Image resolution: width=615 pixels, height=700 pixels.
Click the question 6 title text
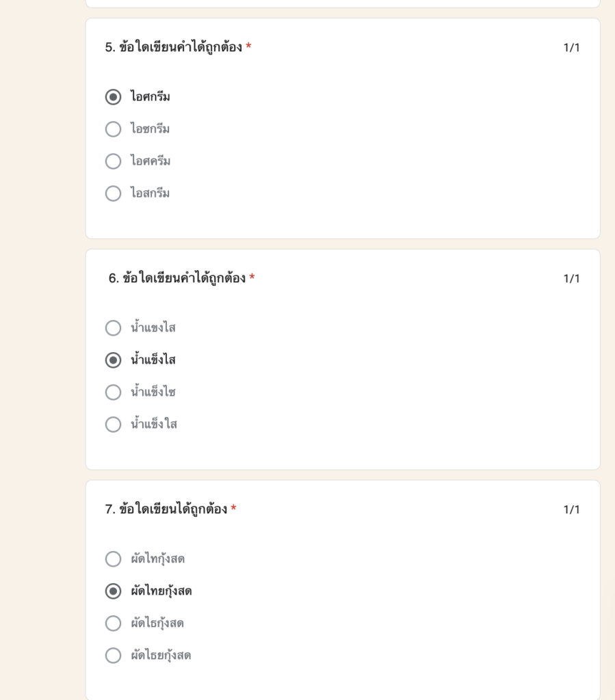(177, 278)
